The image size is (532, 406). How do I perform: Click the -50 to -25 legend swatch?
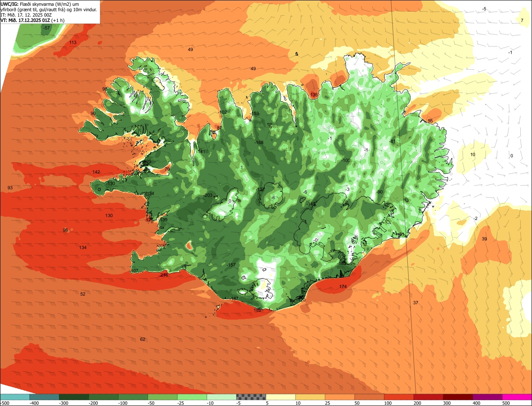click(163, 397)
